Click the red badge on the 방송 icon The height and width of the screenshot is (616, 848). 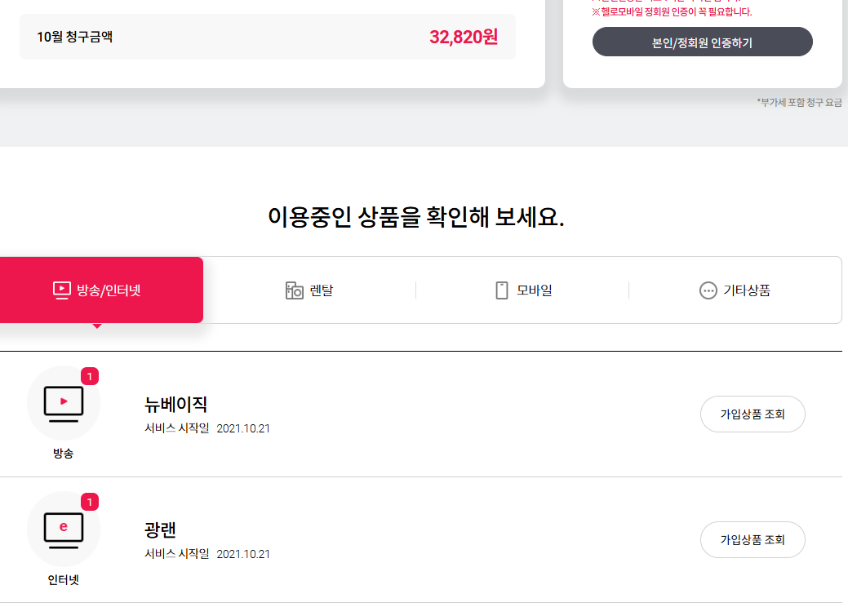click(x=90, y=376)
